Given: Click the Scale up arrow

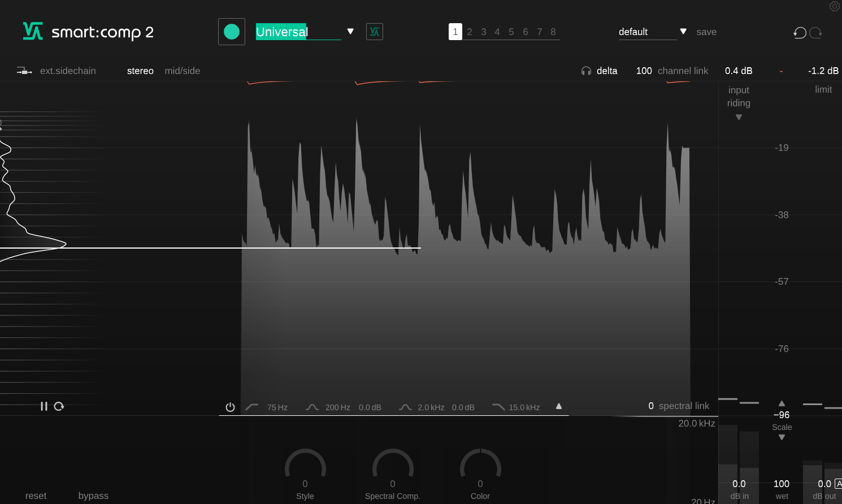Looking at the screenshot, I should (x=782, y=403).
